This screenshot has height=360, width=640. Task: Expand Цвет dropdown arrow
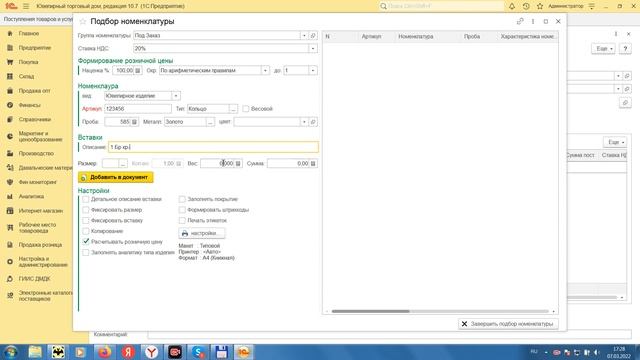pyautogui.click(x=304, y=122)
